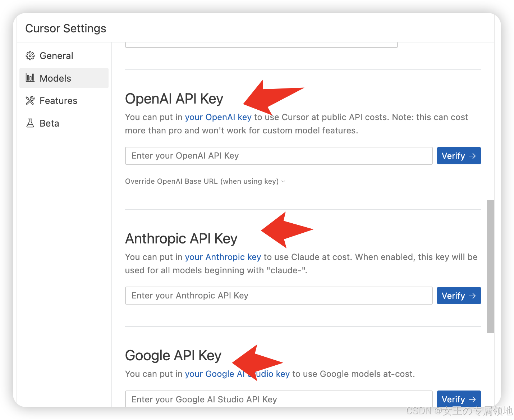Expand Override OpenAI Base URL option
The image size is (514, 420).
[x=205, y=181]
